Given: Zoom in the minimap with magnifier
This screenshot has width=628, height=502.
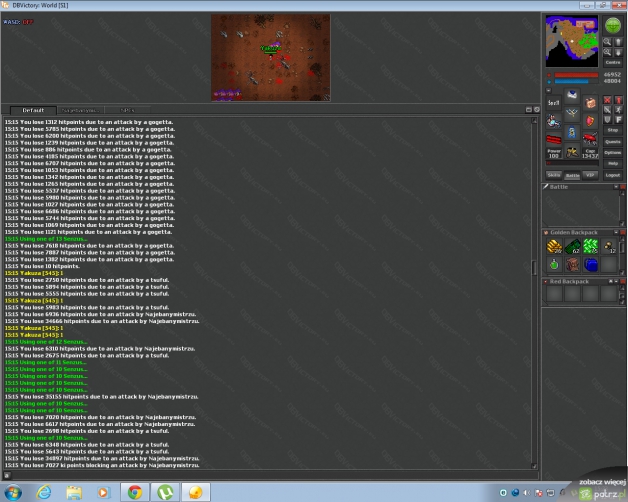Looking at the screenshot, I should pos(607,41).
